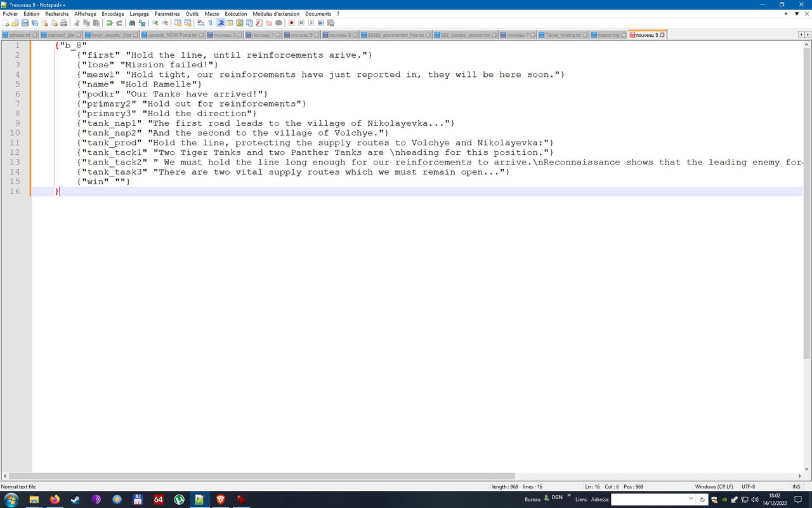Switch to the uploads_MOW-Portal.txt tab
Image resolution: width=812 pixels, height=508 pixels.
173,35
